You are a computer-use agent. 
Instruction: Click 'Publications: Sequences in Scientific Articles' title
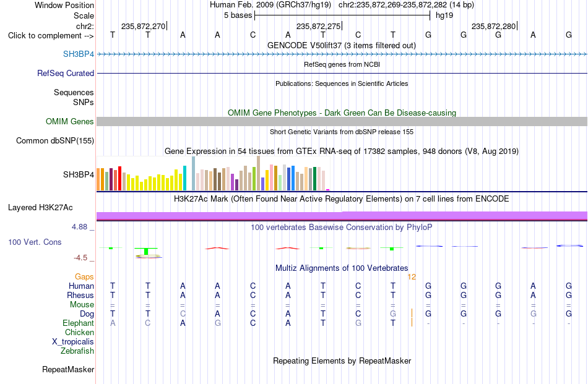(342, 83)
